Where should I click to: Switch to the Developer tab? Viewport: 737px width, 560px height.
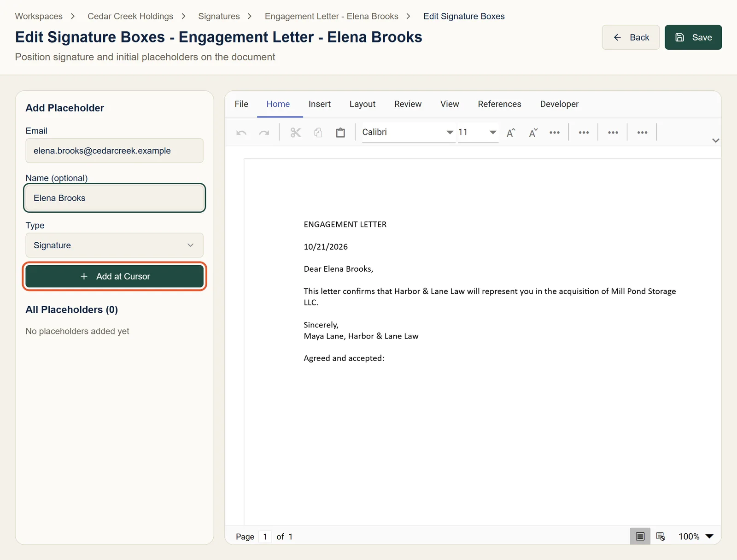click(559, 104)
